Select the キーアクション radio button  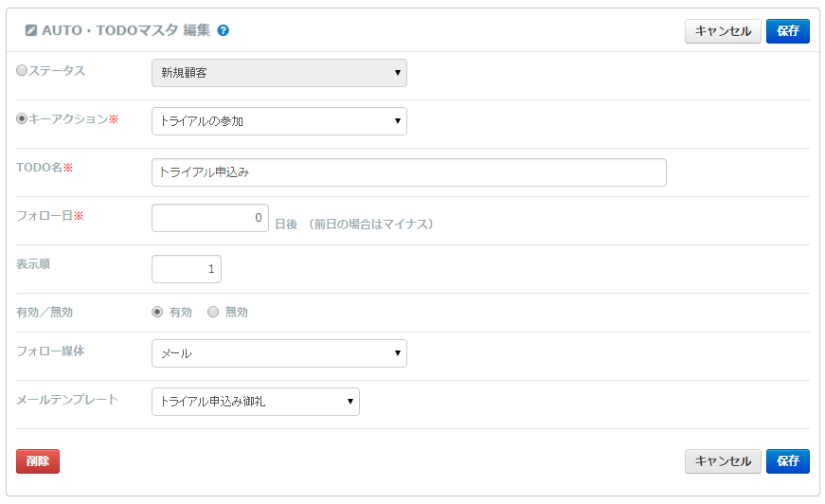22,118
